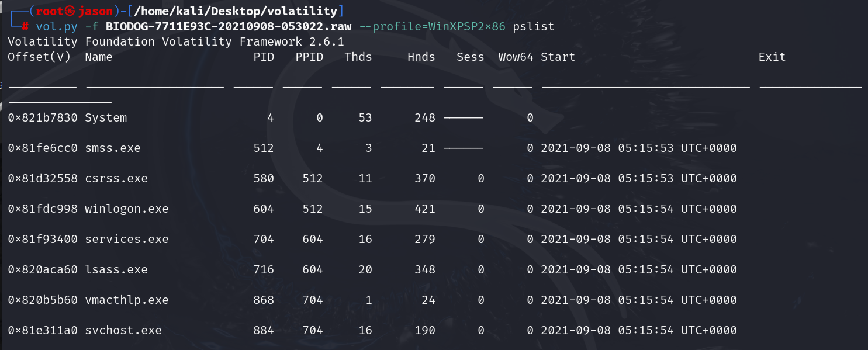The image size is (868, 350).
Task: Select the smss.exe process name
Action: pos(113,148)
